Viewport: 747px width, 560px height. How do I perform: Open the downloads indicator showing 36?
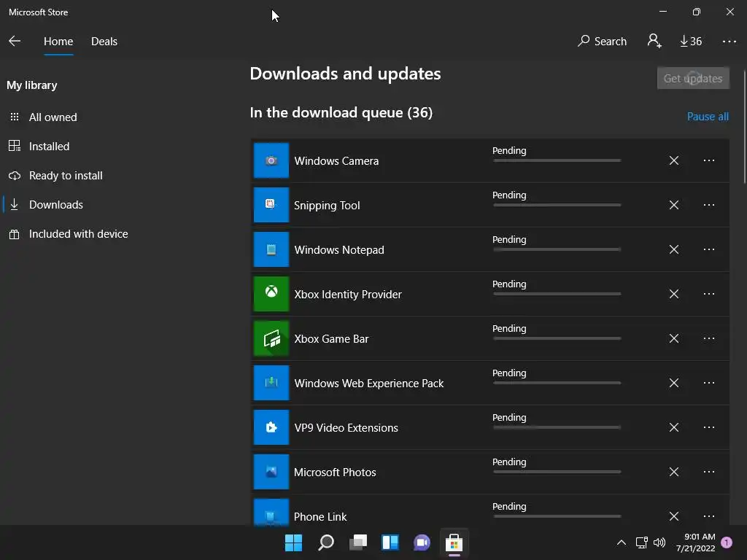pos(691,42)
